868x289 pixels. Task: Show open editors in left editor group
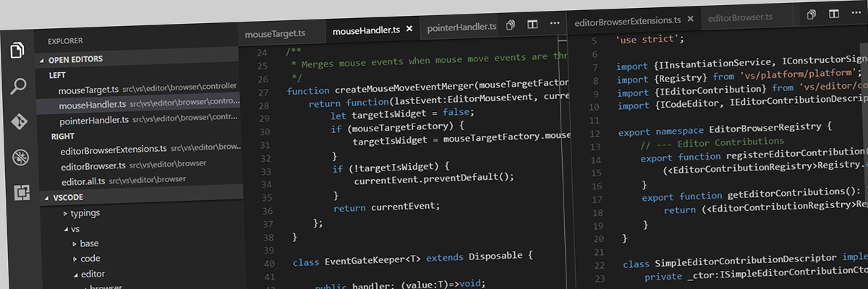tap(511, 25)
